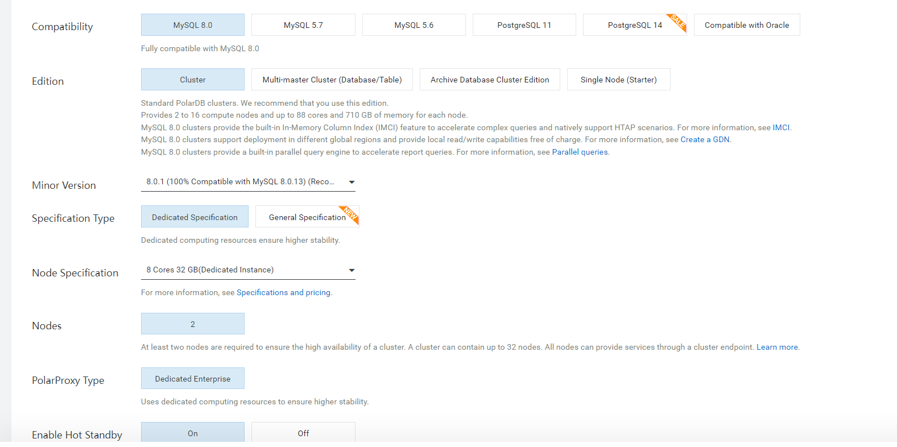897x447 pixels.
Task: Turn Hot Standby On
Action: [193, 433]
